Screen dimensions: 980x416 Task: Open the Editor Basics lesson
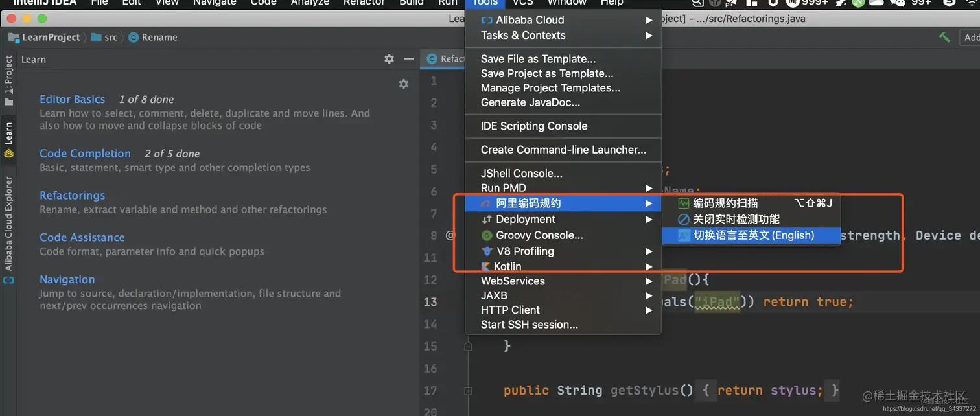tap(72, 99)
